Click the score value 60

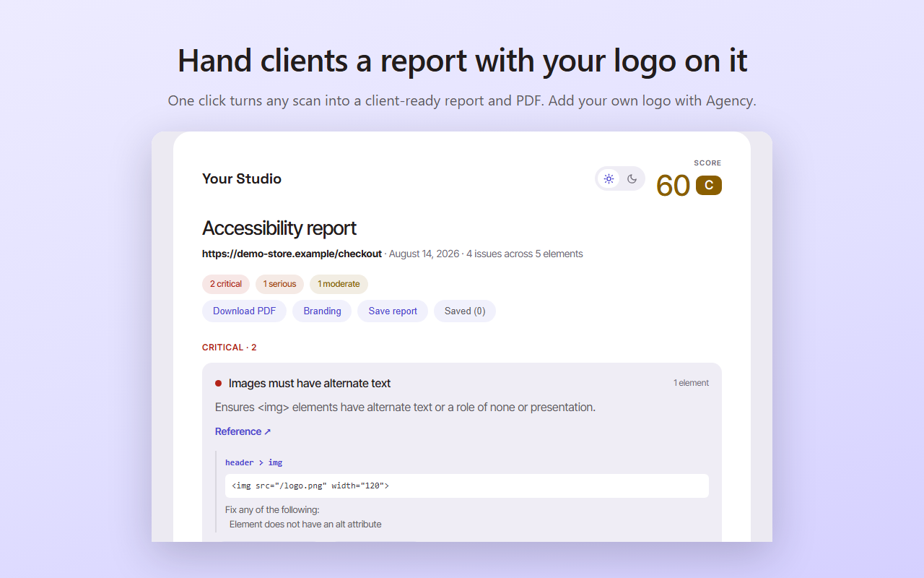[673, 186]
